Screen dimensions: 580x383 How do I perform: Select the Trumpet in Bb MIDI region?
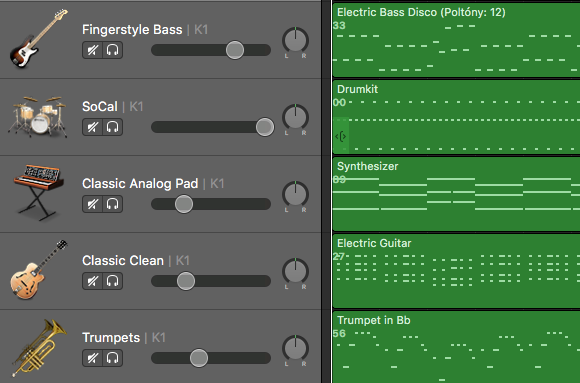456,347
